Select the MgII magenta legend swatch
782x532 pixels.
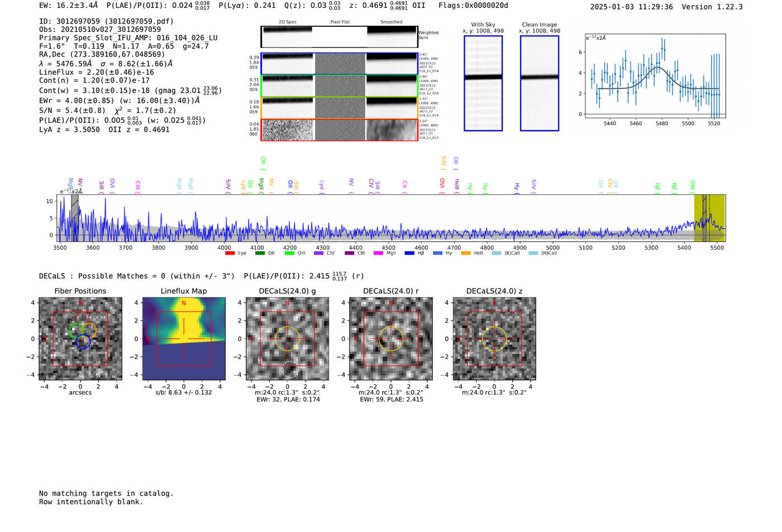(379, 253)
